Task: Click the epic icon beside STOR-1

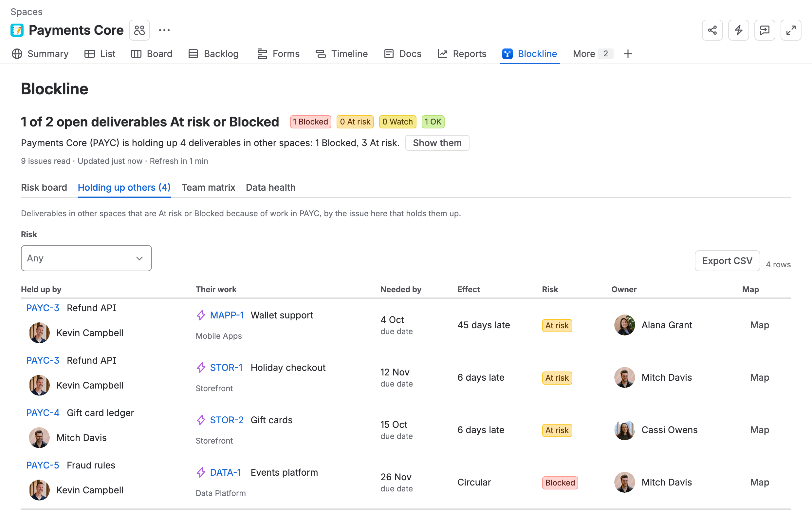Action: coord(201,368)
